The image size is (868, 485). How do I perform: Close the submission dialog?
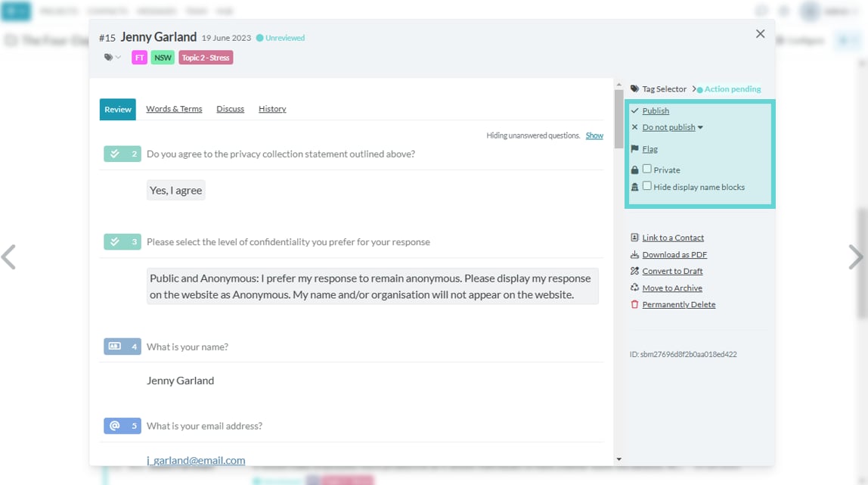(760, 34)
